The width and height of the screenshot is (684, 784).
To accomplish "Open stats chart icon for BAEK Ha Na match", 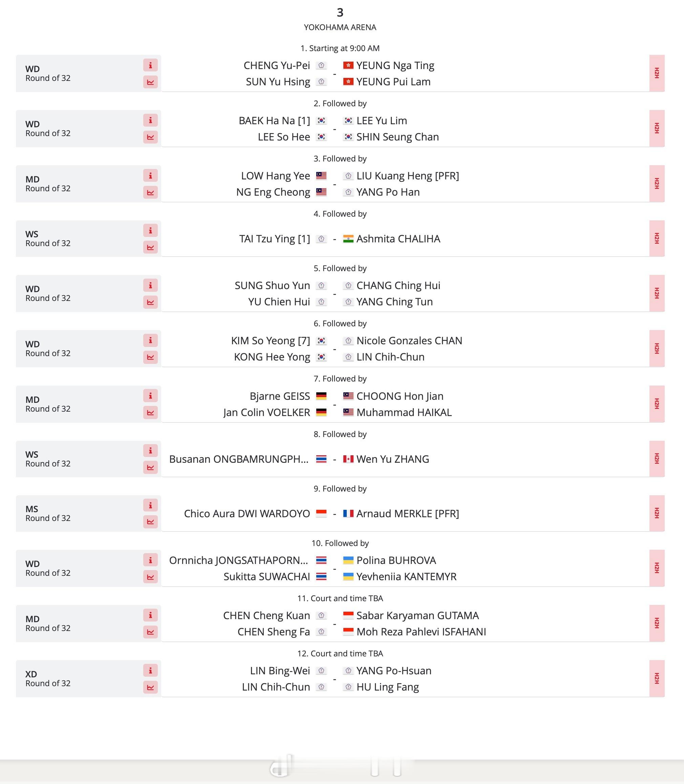I will click(x=150, y=137).
